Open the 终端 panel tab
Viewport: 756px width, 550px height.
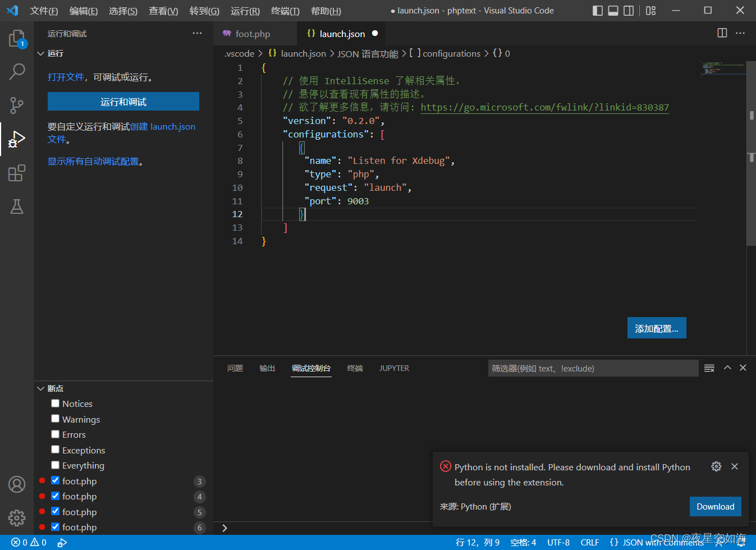point(355,368)
